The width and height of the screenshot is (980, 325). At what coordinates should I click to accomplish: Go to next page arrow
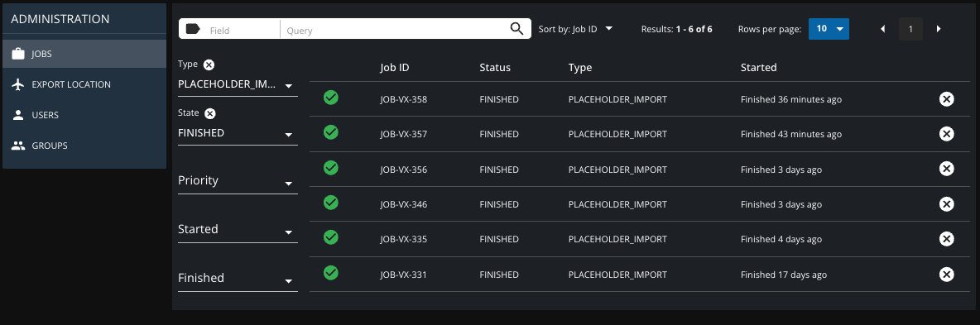coord(938,29)
